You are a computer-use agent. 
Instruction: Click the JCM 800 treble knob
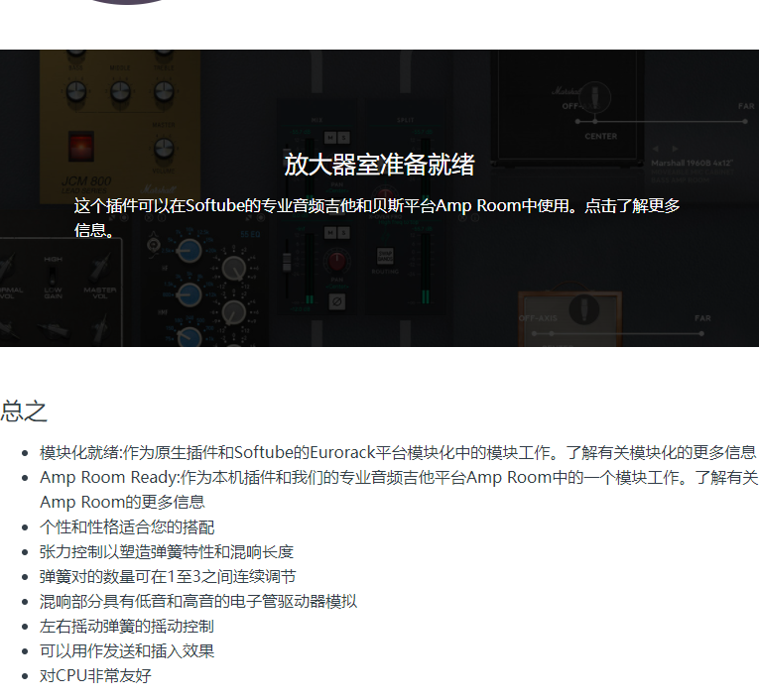(x=164, y=91)
